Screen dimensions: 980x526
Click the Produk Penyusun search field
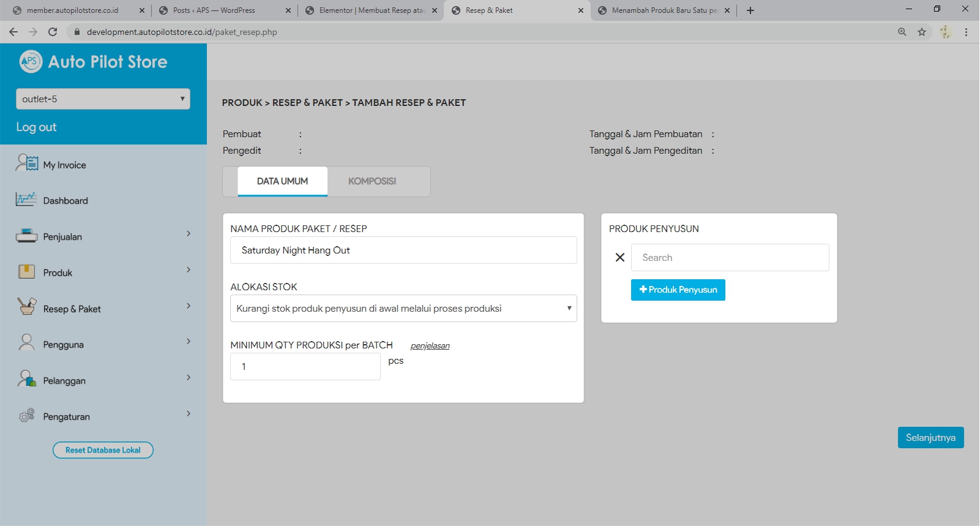730,258
